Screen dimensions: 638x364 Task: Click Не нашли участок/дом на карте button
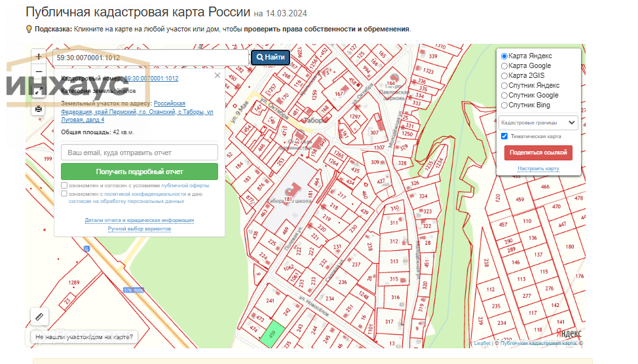coord(84,337)
